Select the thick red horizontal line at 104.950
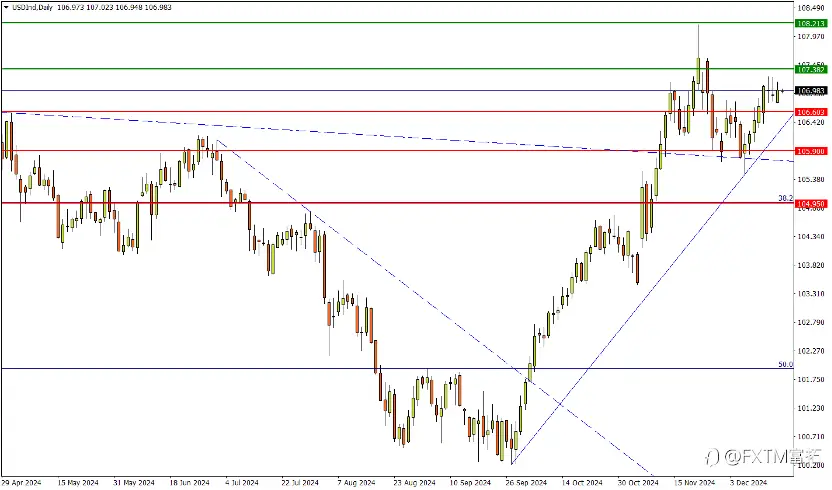832x490 pixels. tap(397, 203)
